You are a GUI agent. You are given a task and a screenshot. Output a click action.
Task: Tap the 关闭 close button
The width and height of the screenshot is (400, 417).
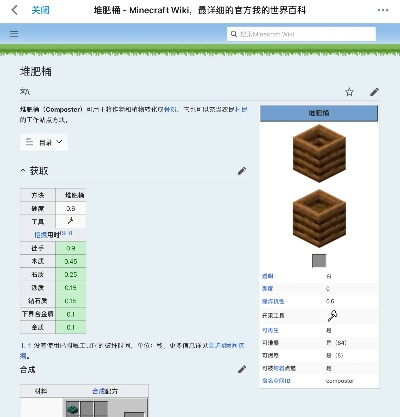[40, 10]
